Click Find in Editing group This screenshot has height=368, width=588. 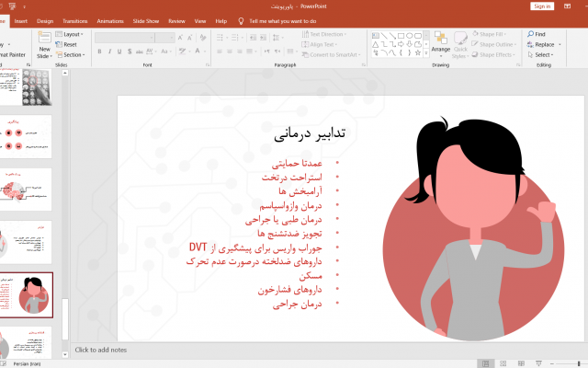tap(537, 34)
